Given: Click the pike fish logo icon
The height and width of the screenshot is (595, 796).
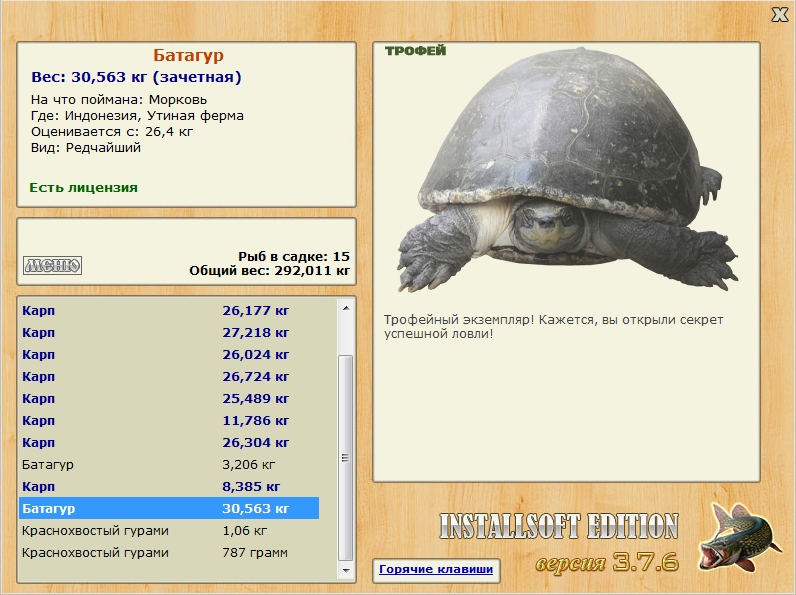Looking at the screenshot, I should 738,538.
